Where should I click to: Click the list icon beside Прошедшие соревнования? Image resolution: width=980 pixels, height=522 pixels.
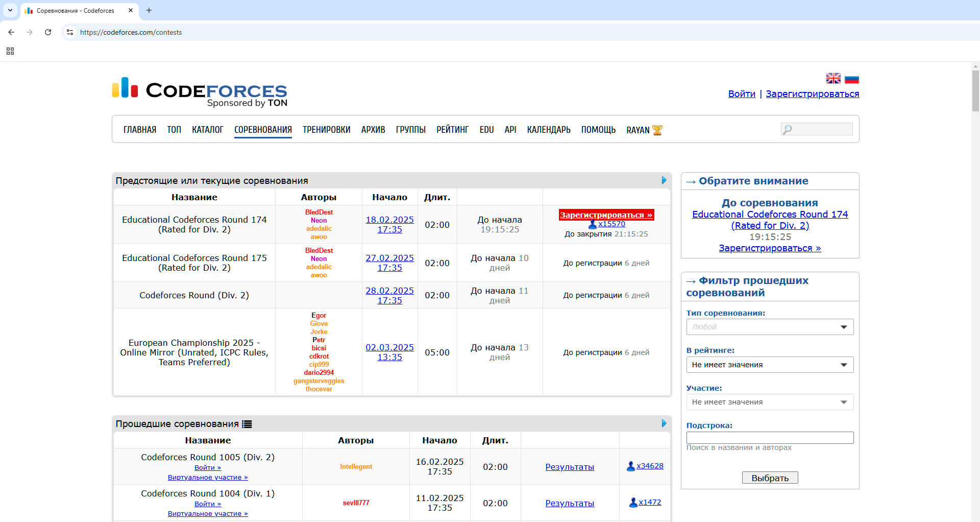(x=247, y=424)
